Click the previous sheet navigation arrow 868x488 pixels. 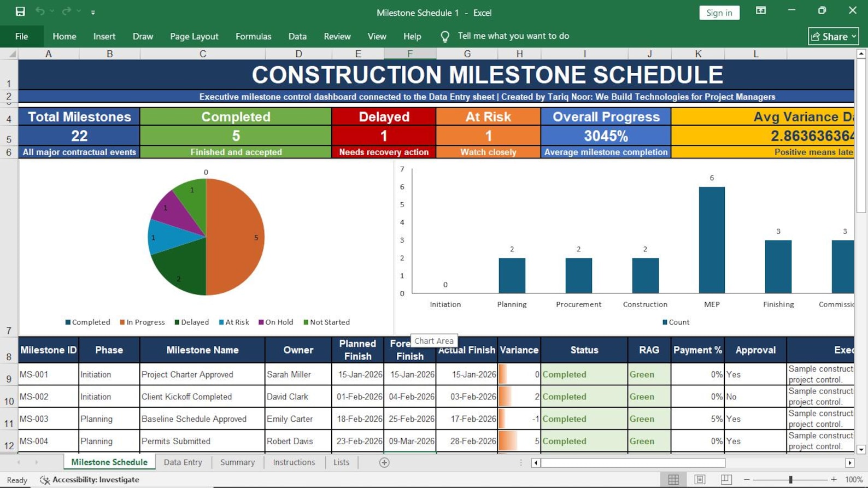[x=19, y=462]
